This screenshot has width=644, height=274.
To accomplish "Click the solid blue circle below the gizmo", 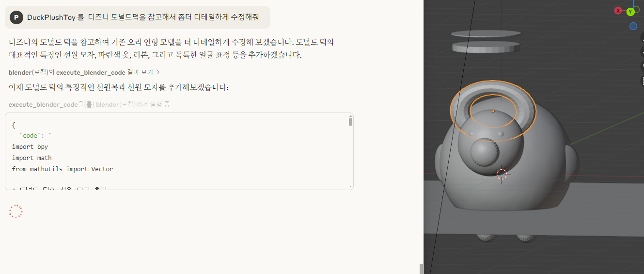I will [x=633, y=26].
